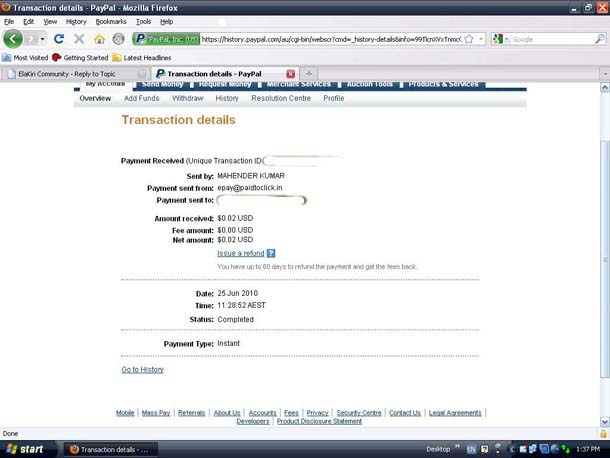Go to the Firefox Home page icon

click(99, 39)
